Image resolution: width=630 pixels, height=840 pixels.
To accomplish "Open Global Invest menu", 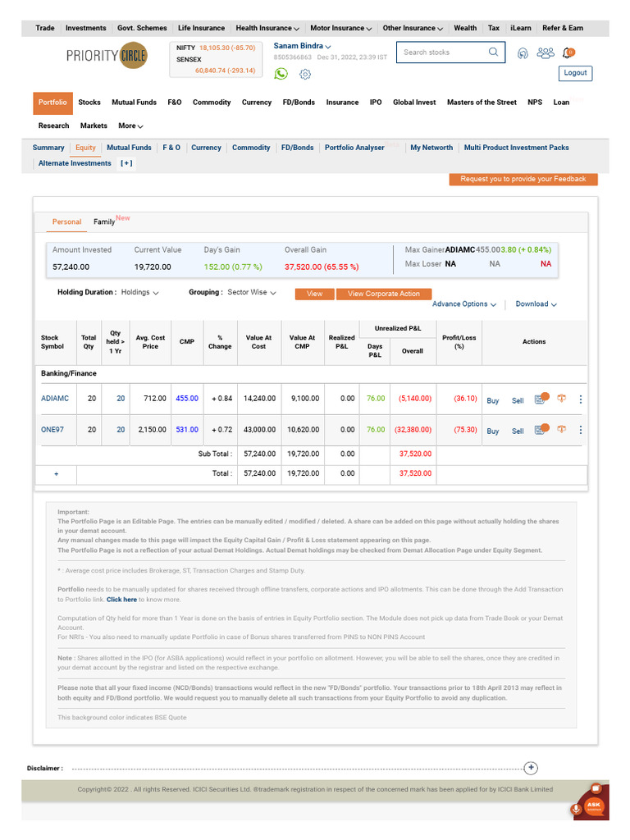I will tap(414, 103).
